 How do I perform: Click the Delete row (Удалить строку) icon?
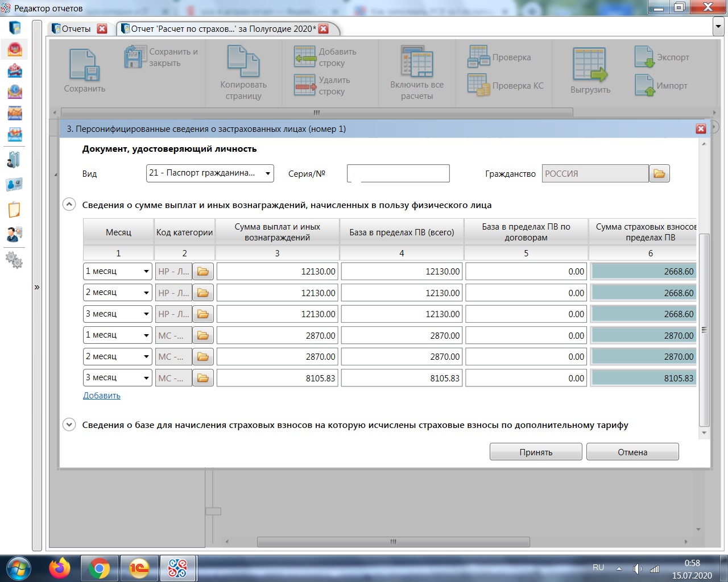coord(305,85)
